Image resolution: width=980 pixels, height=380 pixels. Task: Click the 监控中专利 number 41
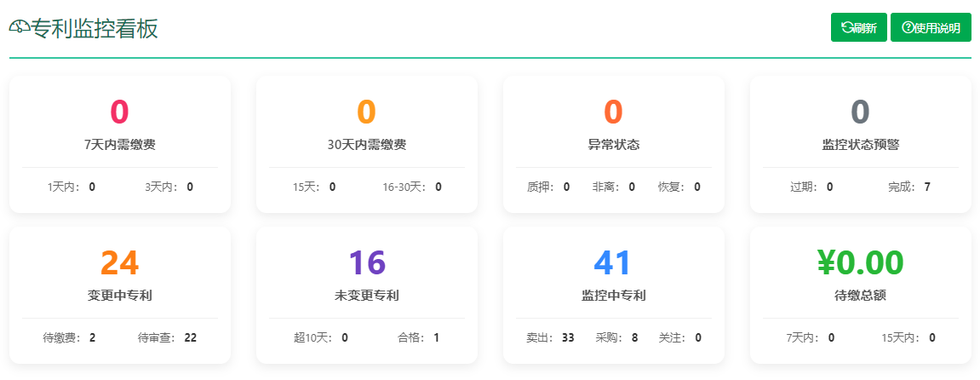pos(613,262)
